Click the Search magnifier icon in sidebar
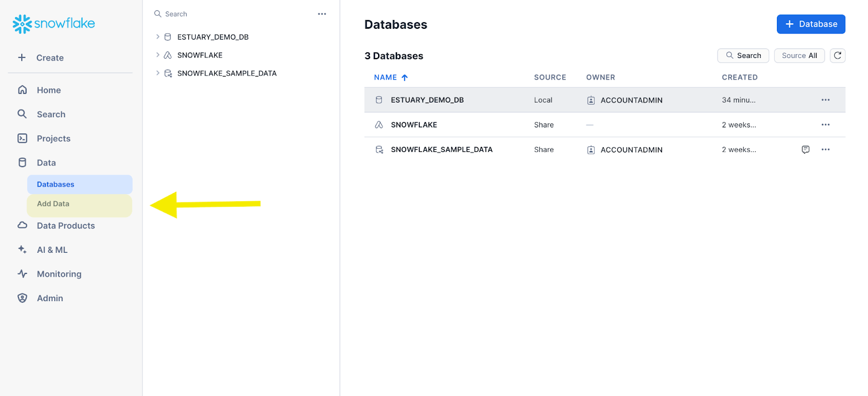868x396 pixels. pos(22,114)
